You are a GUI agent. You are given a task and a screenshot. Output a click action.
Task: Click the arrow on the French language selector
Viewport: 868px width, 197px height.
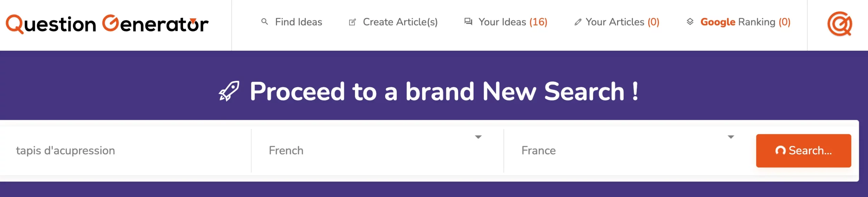pos(478,137)
